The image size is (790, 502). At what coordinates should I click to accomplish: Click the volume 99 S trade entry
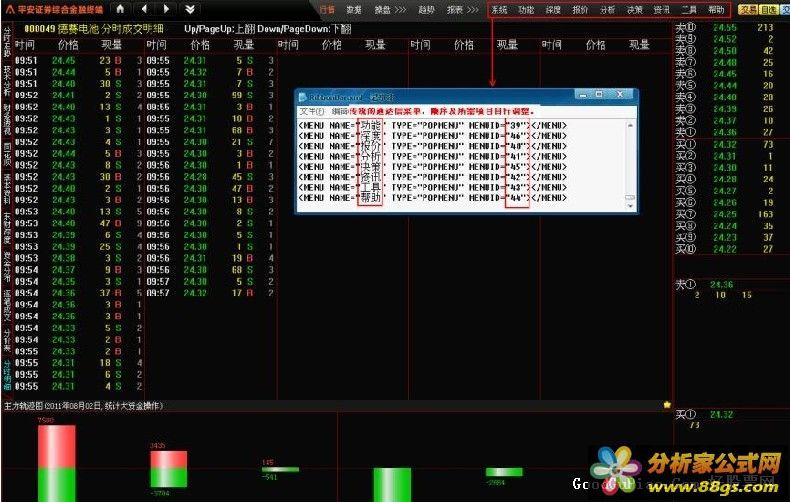(242, 95)
